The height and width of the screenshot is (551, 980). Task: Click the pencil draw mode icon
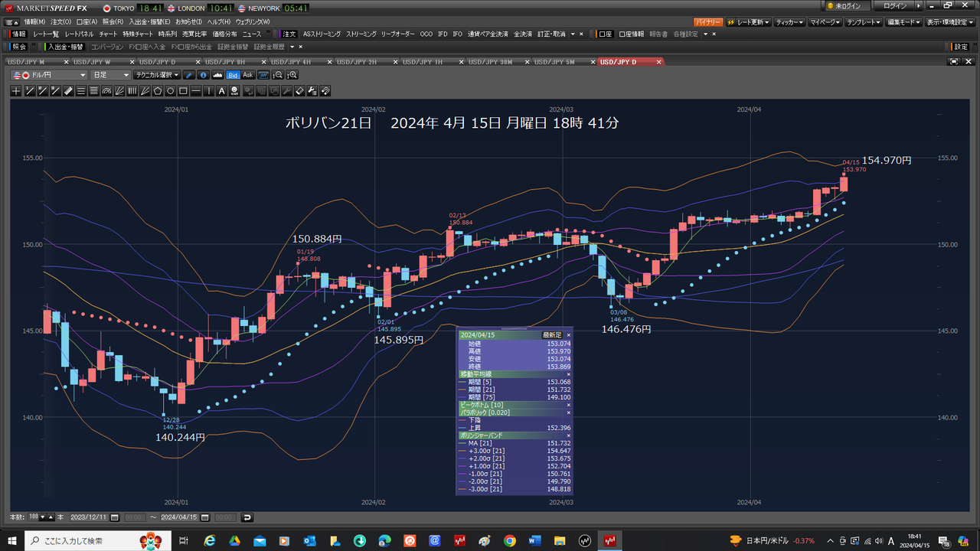tap(189, 75)
